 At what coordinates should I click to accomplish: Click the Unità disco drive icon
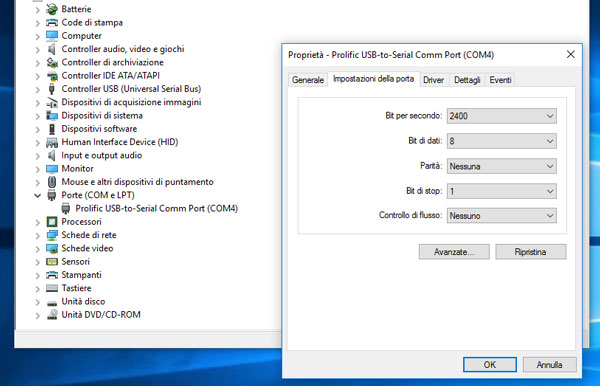52,303
